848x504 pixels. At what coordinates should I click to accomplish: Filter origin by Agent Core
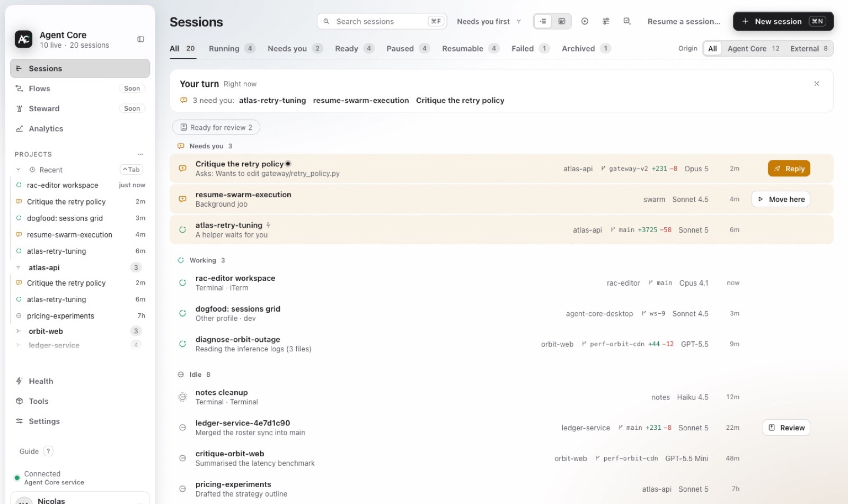click(x=753, y=48)
